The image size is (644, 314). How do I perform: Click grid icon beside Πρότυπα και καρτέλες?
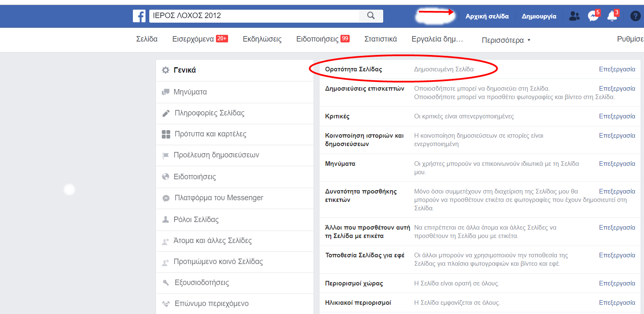click(166, 134)
